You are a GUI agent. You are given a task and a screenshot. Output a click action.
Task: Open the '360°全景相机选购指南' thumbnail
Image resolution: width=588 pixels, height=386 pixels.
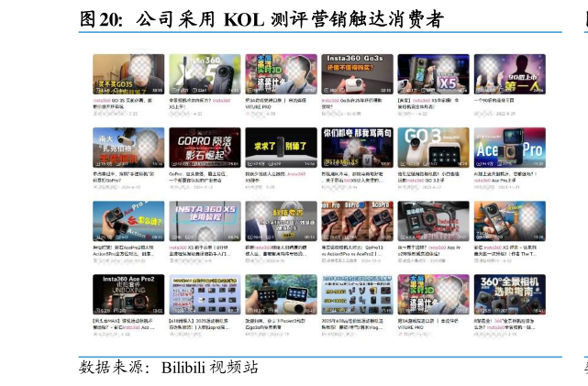coord(510,294)
